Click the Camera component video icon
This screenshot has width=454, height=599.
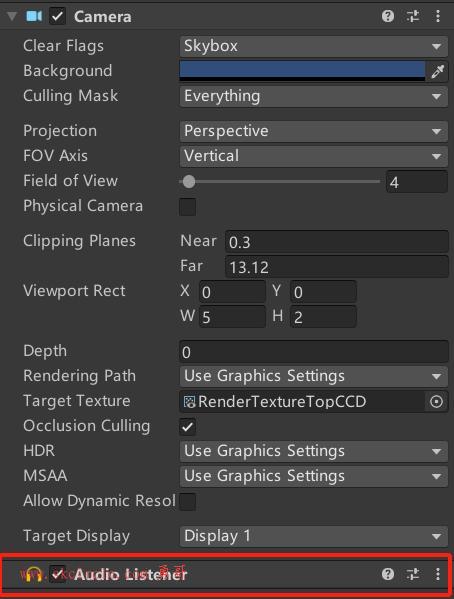[34, 16]
